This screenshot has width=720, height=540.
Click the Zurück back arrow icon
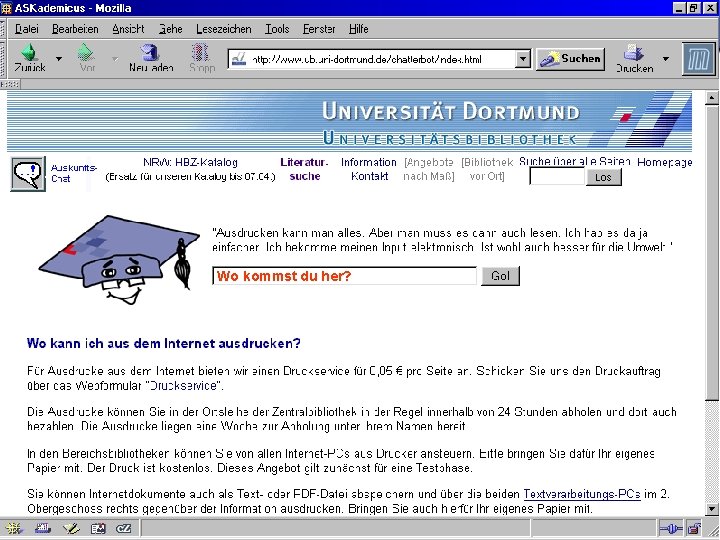click(29, 52)
